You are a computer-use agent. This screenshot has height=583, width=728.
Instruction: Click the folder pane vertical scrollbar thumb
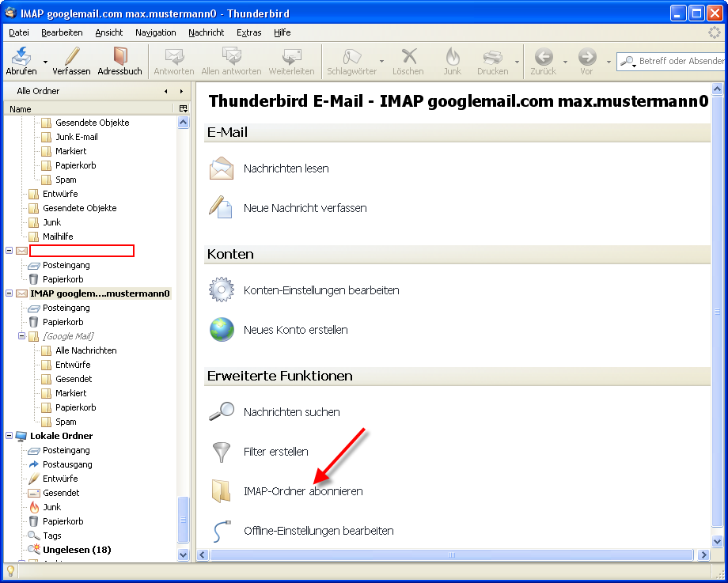[x=184, y=520]
